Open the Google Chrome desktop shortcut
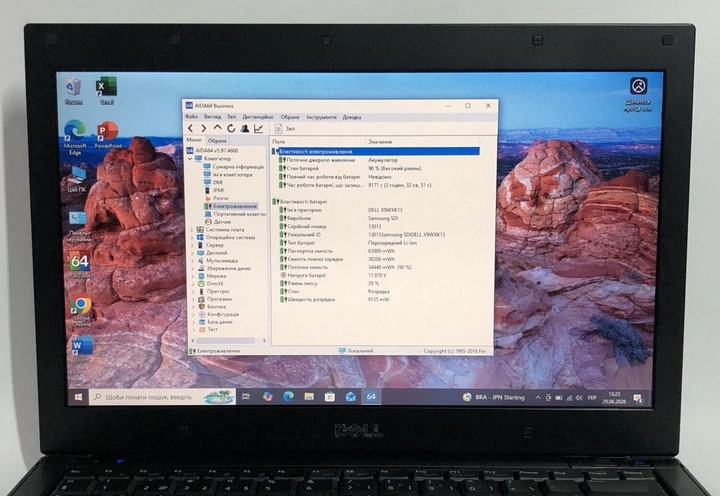720x496 pixels. tap(81, 311)
